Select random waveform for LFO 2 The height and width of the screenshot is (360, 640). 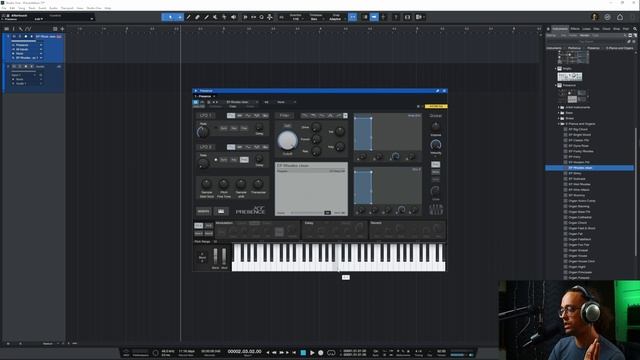265,147
